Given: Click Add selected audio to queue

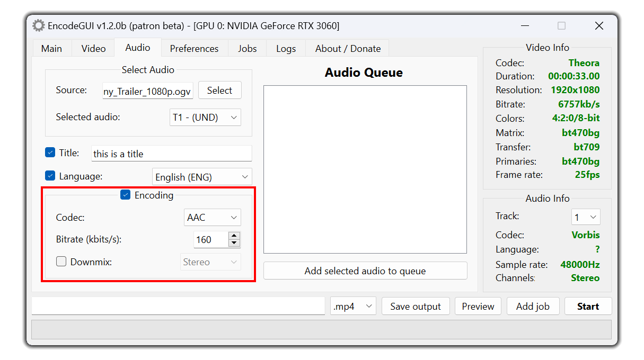Looking at the screenshot, I should point(365,271).
